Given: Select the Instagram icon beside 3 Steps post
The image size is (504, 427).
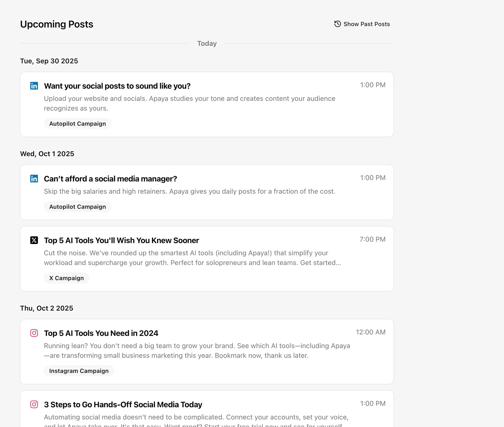Looking at the screenshot, I should tap(34, 404).
